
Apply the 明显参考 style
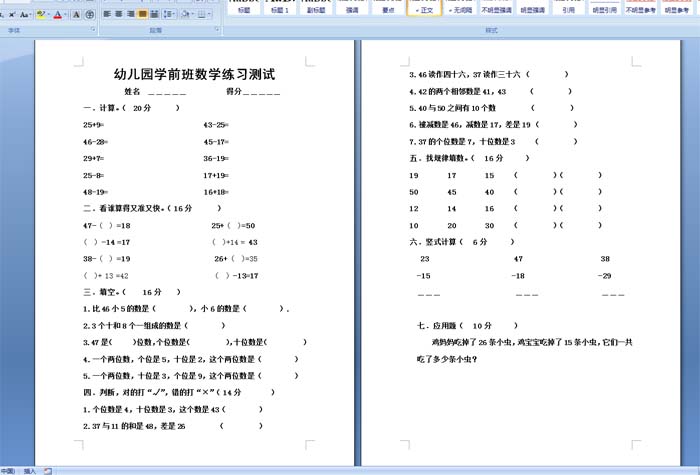click(677, 7)
